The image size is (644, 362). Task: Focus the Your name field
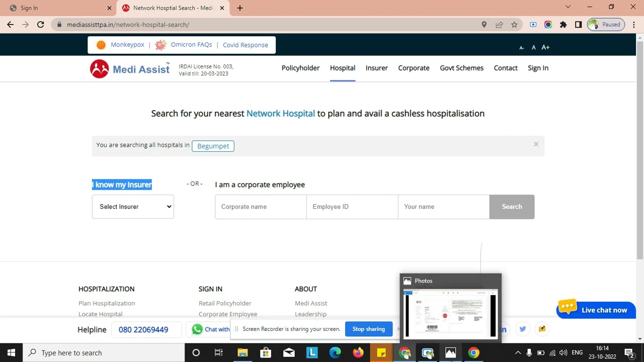click(x=444, y=207)
